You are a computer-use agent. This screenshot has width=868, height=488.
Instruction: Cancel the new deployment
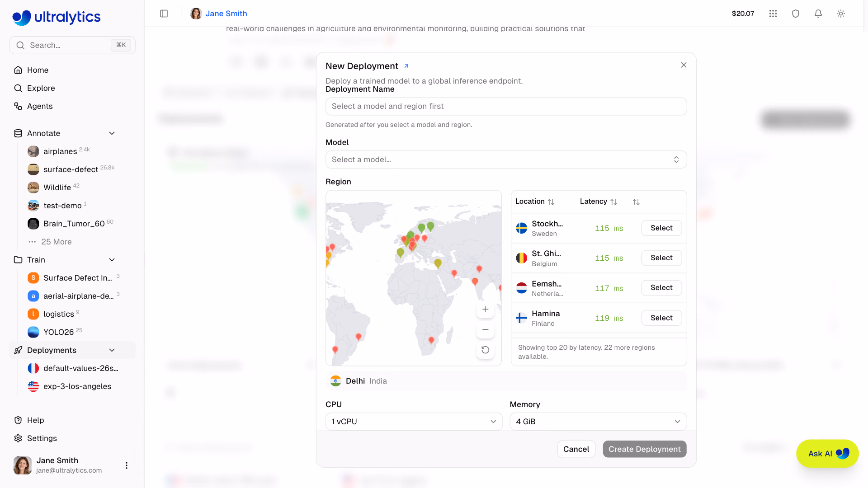click(x=576, y=449)
